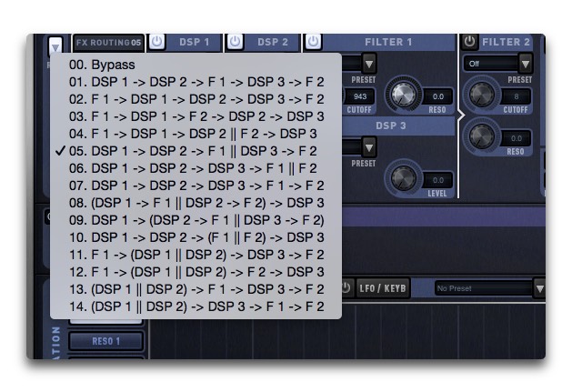Click the DSP 3 header label
Viewport: 572px width, 392px height.
pyautogui.click(x=391, y=126)
